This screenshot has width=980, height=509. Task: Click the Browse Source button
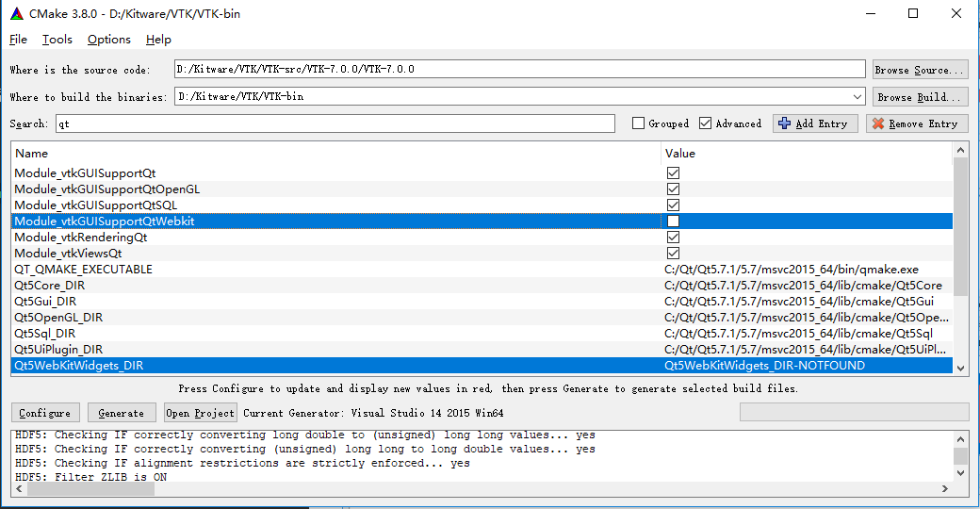click(x=920, y=70)
